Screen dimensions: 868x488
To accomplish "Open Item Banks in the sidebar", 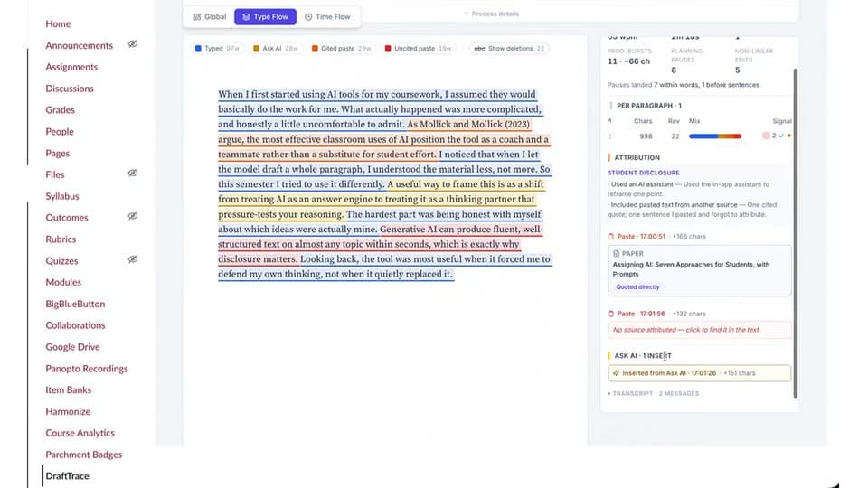I will pos(68,390).
